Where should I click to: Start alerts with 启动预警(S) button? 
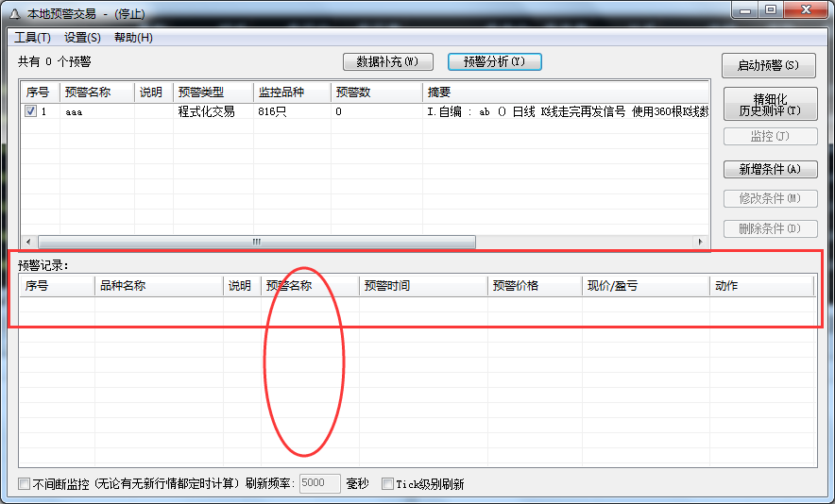769,65
